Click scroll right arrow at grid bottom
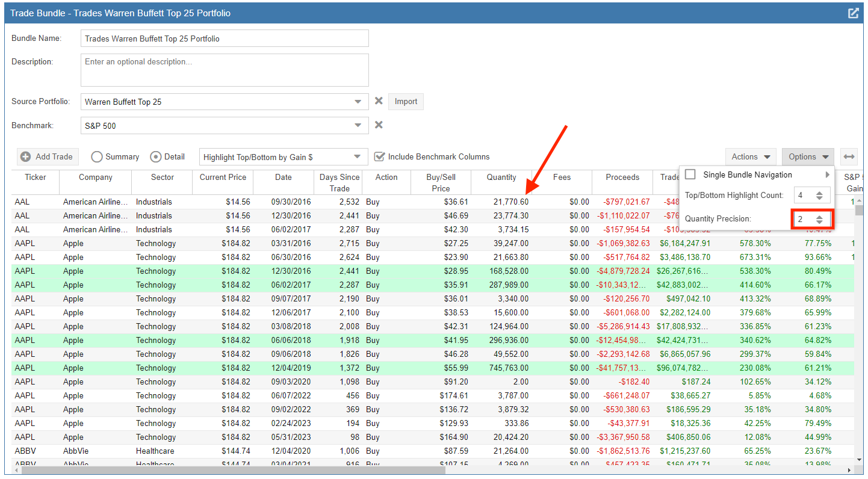Screen dimensions: 868x479 pos(849,470)
